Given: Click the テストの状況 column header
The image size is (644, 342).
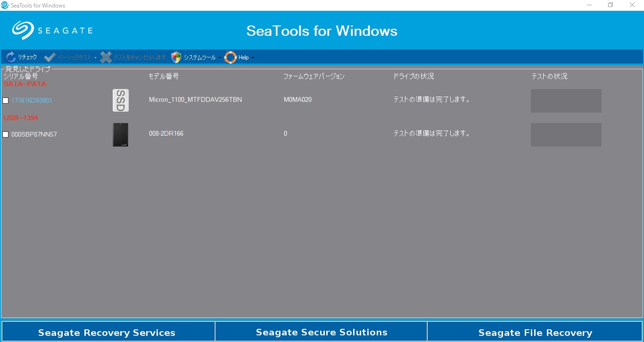Looking at the screenshot, I should tap(550, 76).
